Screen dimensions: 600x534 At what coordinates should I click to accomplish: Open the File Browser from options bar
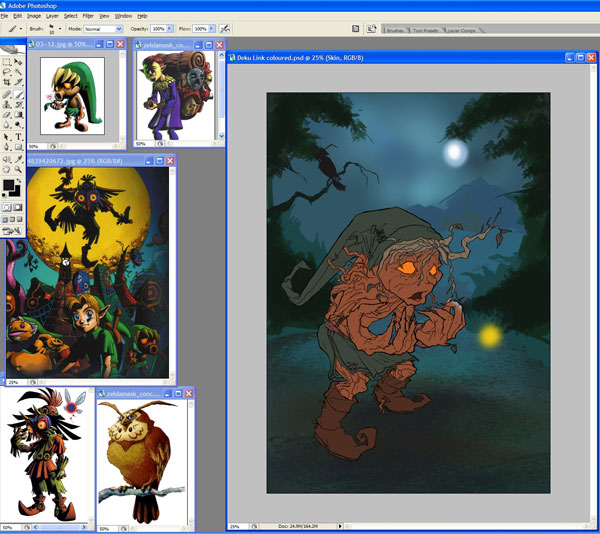[x=355, y=29]
